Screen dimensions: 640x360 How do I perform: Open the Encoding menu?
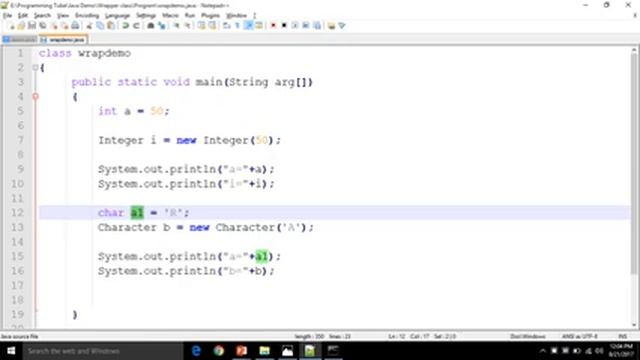[87, 16]
